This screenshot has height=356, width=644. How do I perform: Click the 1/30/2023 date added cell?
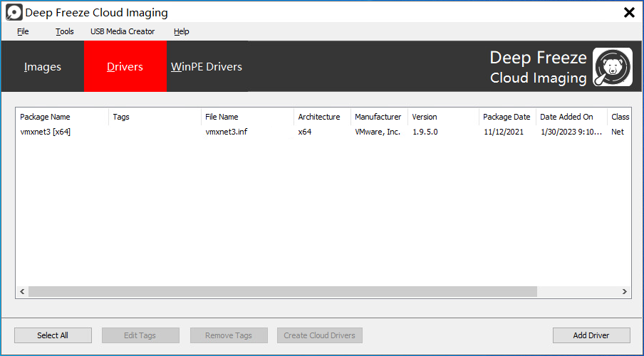coord(571,132)
